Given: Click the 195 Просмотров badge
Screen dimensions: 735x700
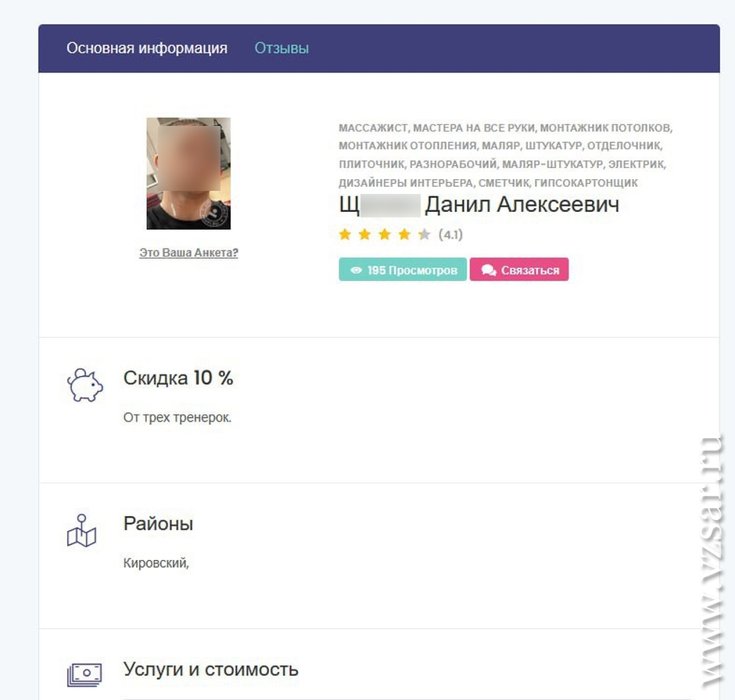Looking at the screenshot, I should coord(403,270).
